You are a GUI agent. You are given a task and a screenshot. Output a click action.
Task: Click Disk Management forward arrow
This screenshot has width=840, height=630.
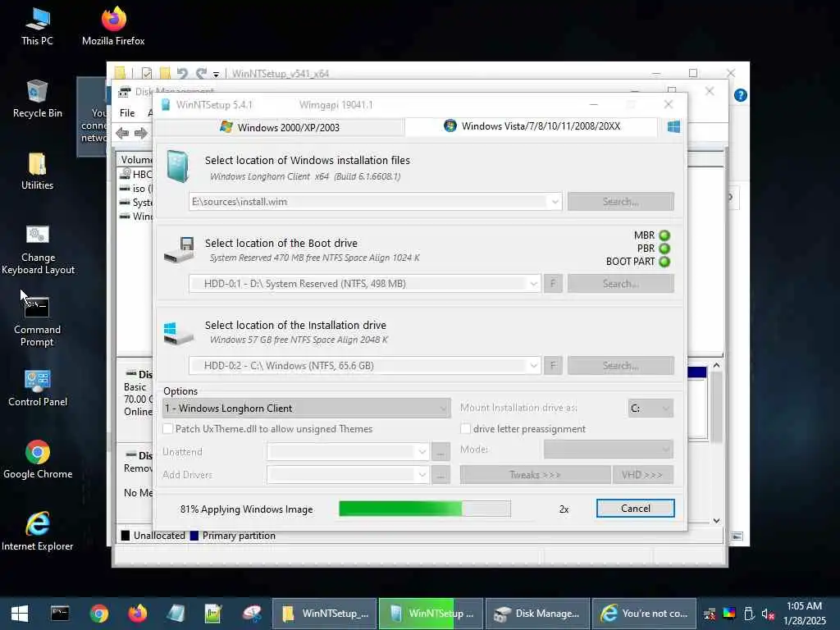(141, 133)
